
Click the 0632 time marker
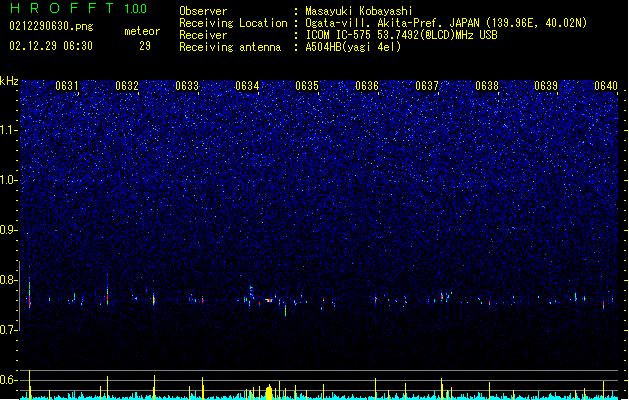click(x=127, y=86)
